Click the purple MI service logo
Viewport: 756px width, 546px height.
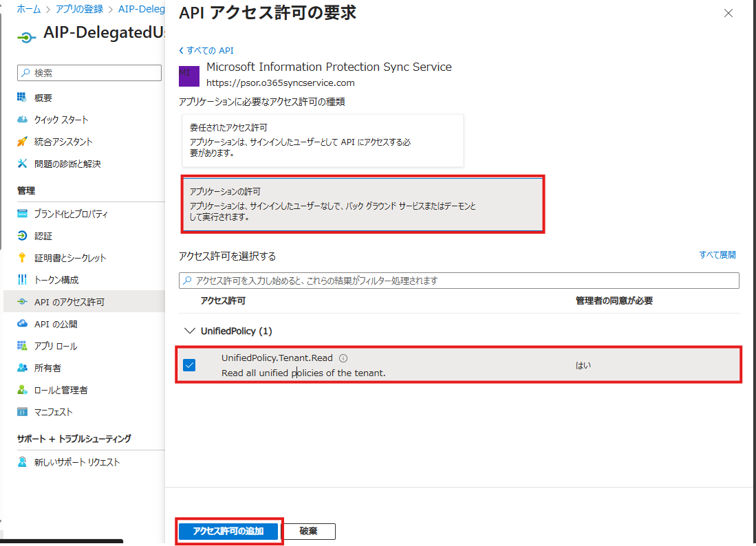coord(189,76)
